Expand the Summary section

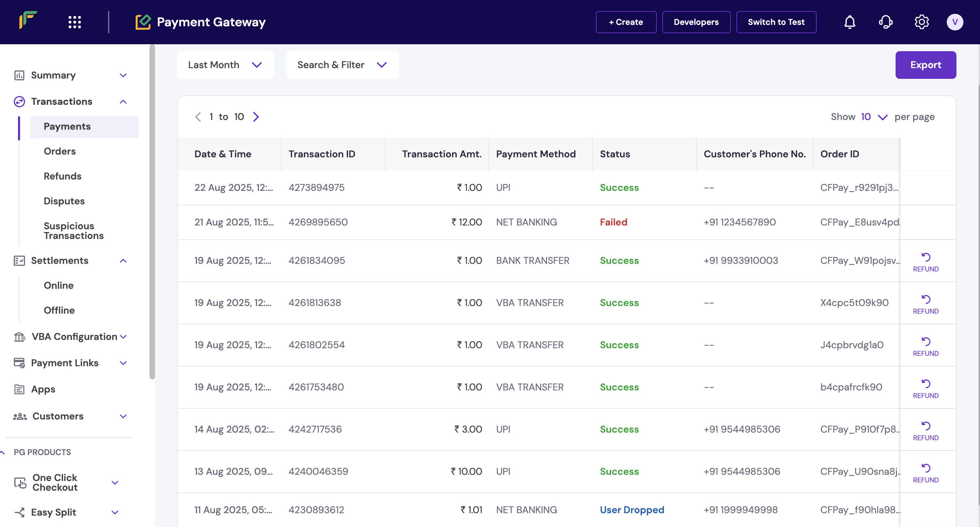point(123,75)
